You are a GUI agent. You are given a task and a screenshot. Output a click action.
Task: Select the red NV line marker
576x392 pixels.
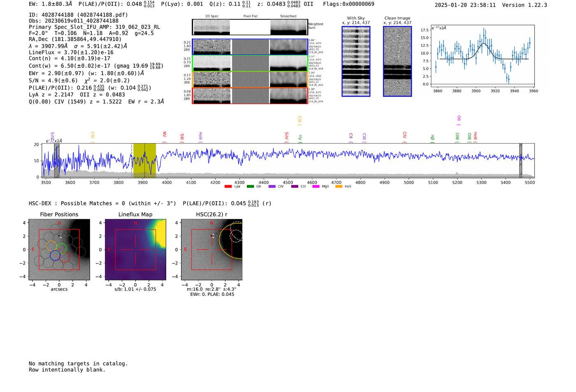164,137
